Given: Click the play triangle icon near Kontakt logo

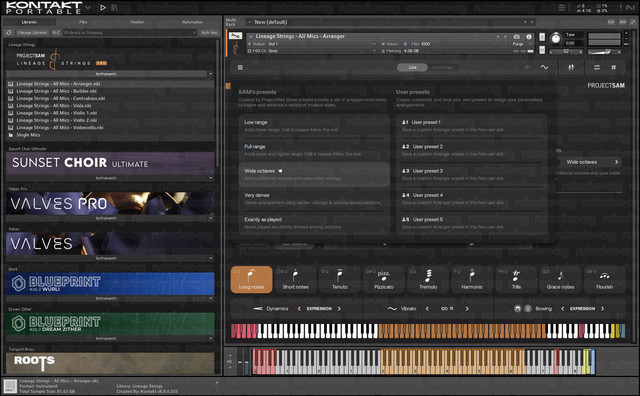Looking at the screenshot, I should click(x=103, y=7).
